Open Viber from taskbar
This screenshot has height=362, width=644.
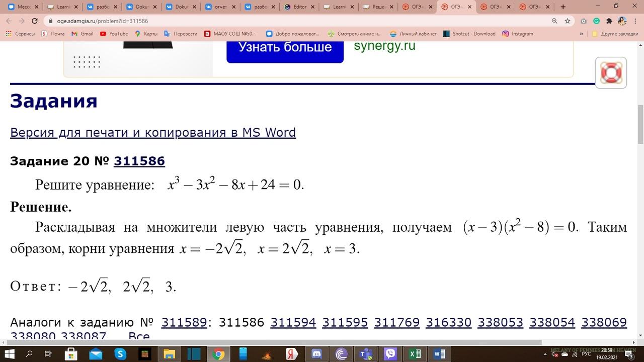tap(390, 354)
